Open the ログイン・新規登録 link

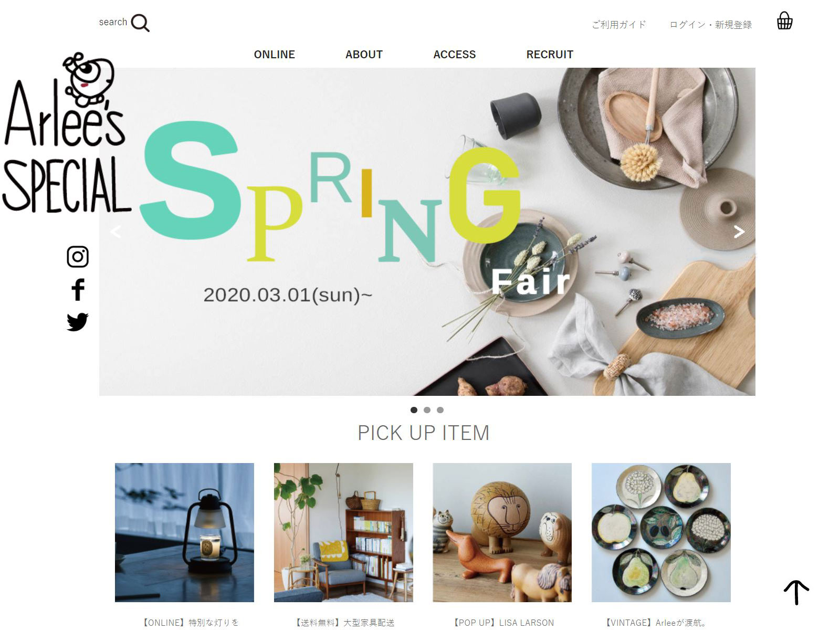click(x=711, y=25)
